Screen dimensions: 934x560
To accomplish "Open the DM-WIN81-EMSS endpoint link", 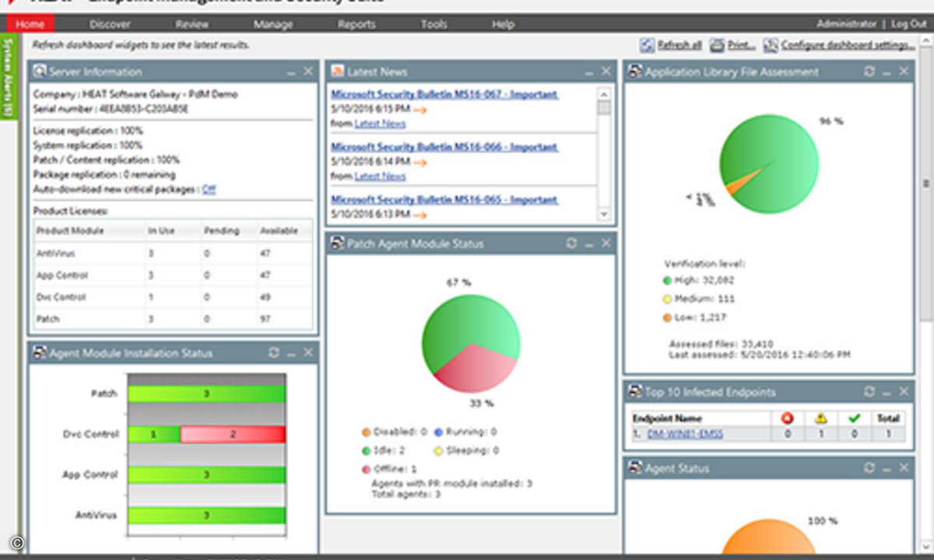I will coord(685,434).
